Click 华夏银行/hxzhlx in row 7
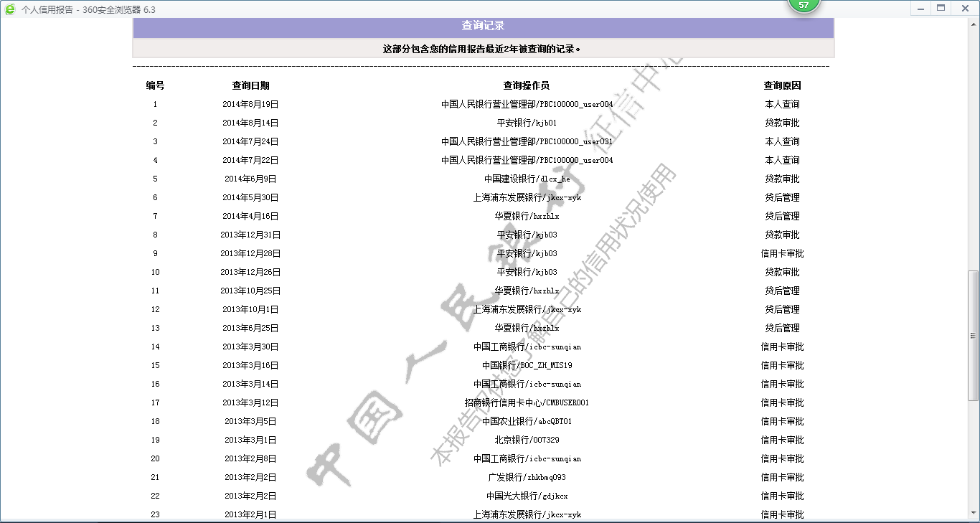980x523 pixels. pos(527,216)
